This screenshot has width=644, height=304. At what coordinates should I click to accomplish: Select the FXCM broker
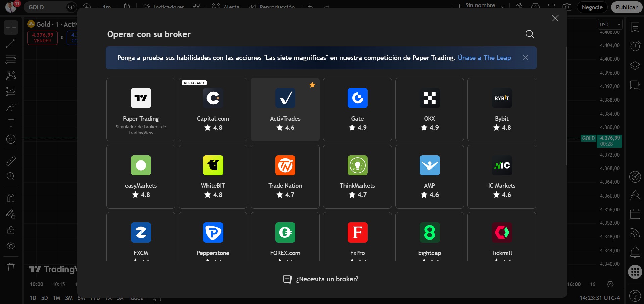[x=141, y=236]
